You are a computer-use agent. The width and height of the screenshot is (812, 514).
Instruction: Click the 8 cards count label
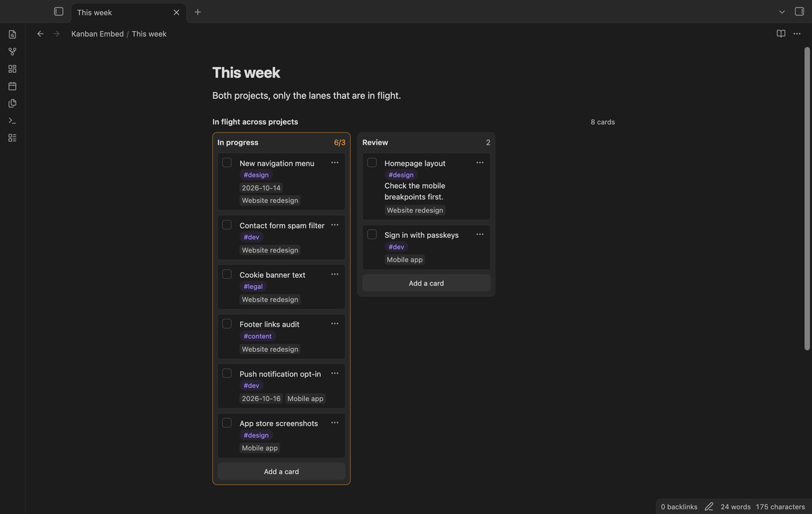coord(603,122)
